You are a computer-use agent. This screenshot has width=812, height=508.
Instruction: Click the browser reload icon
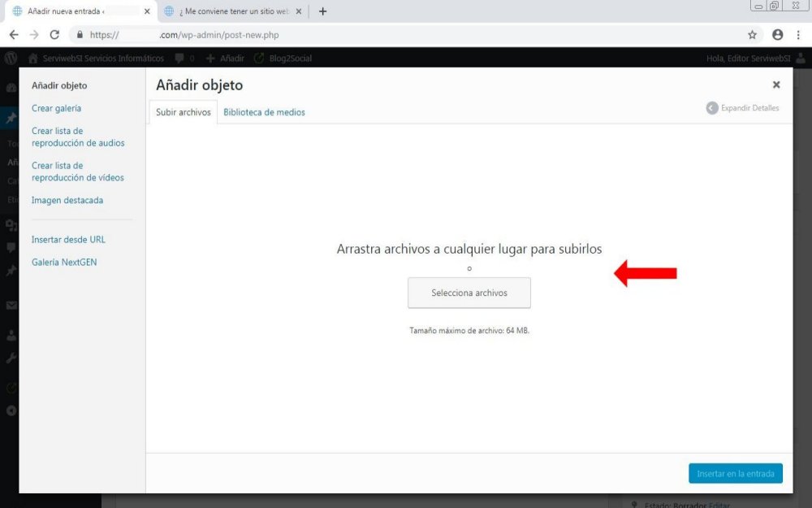tap(54, 35)
